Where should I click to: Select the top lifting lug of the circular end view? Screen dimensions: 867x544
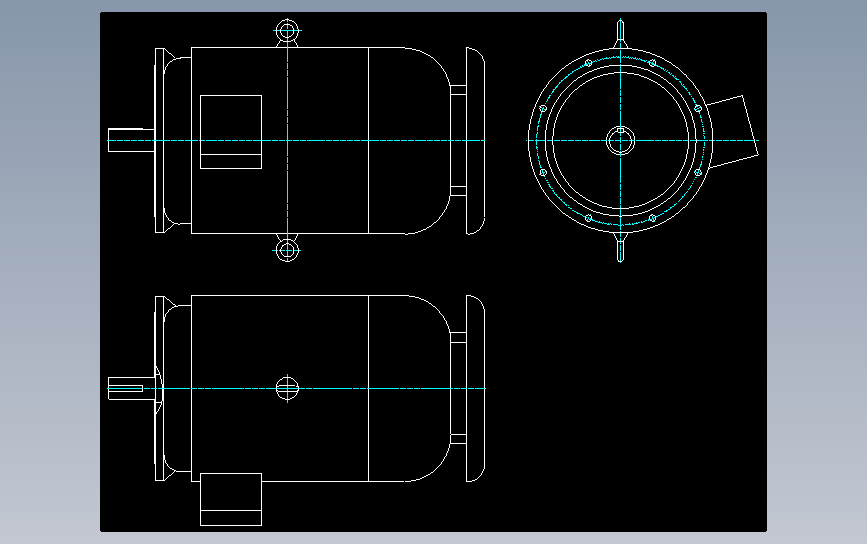620,34
